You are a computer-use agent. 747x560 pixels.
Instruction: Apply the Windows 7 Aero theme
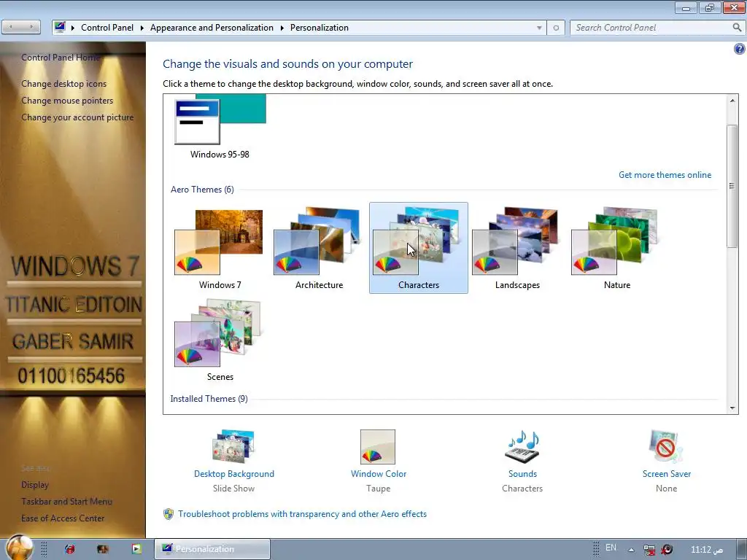(x=219, y=242)
